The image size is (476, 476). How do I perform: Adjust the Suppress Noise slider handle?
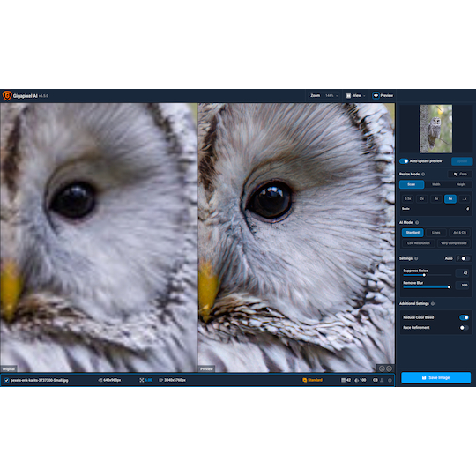click(424, 275)
